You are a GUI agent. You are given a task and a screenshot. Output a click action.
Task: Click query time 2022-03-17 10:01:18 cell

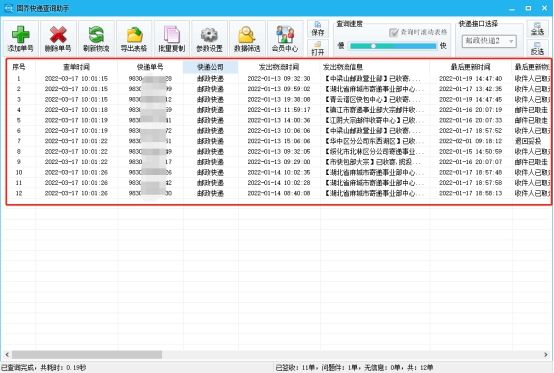tap(76, 110)
